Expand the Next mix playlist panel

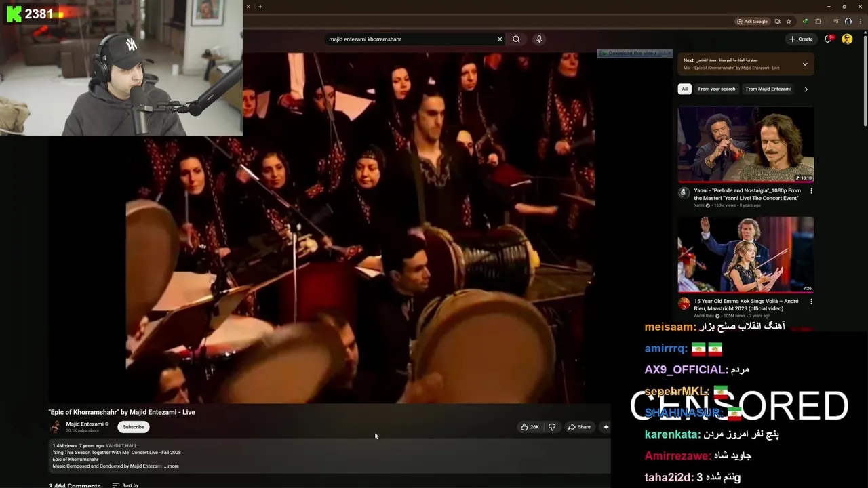click(x=805, y=64)
